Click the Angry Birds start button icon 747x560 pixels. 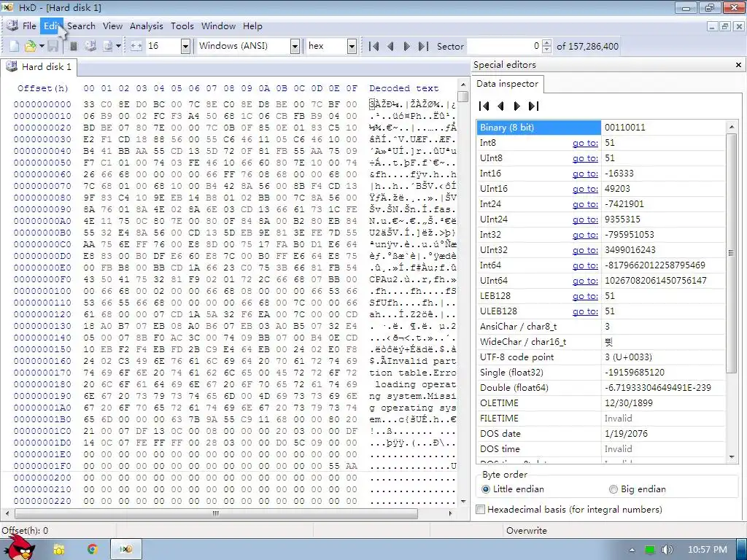21,548
